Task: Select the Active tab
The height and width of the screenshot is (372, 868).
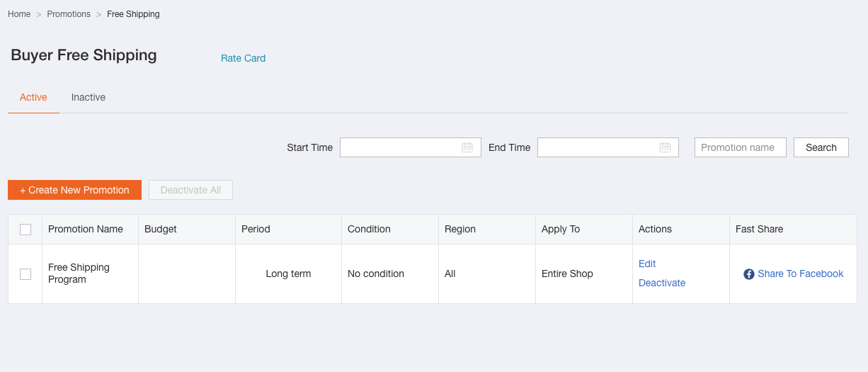Action: click(33, 97)
